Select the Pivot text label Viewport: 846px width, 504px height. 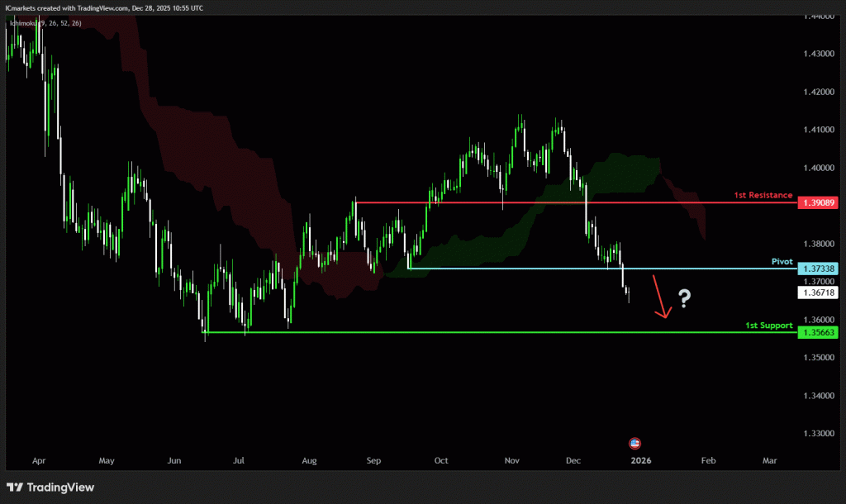point(782,261)
